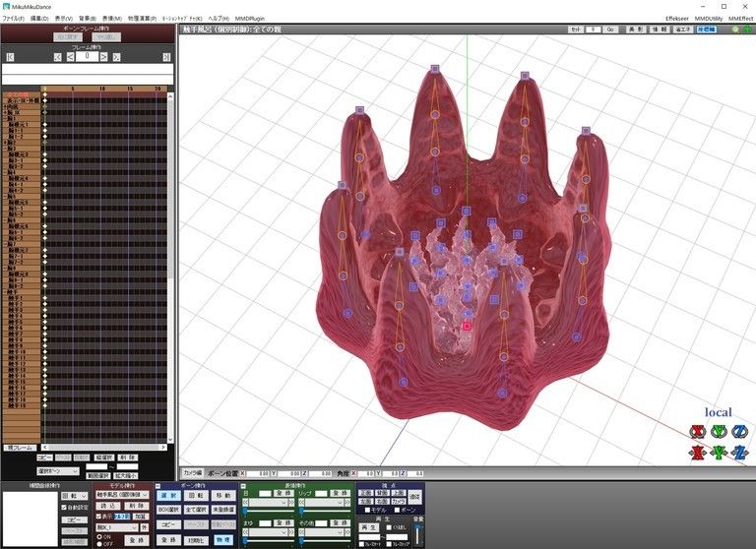Toggle the ボーン checkbox in the view panel

coord(397,510)
